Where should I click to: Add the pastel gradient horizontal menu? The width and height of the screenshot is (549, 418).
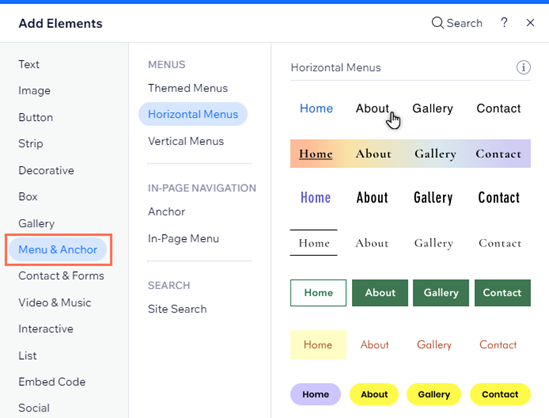coord(410,154)
